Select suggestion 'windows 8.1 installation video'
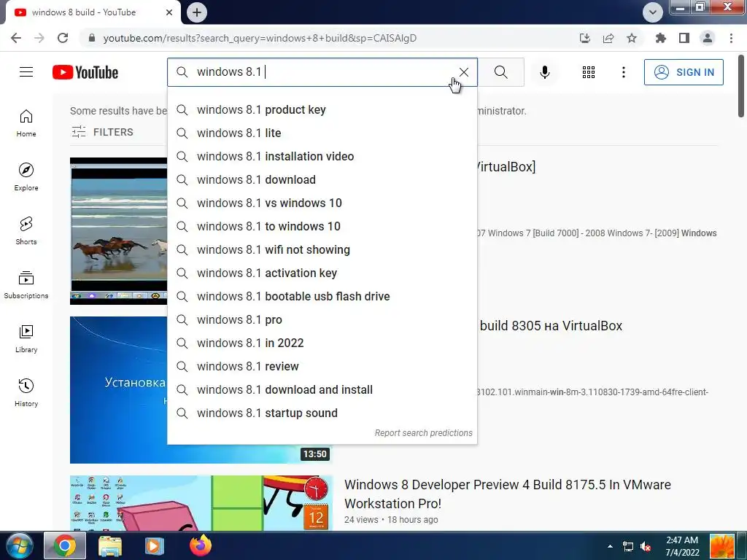Image resolution: width=747 pixels, height=560 pixels. pyautogui.click(x=322, y=156)
